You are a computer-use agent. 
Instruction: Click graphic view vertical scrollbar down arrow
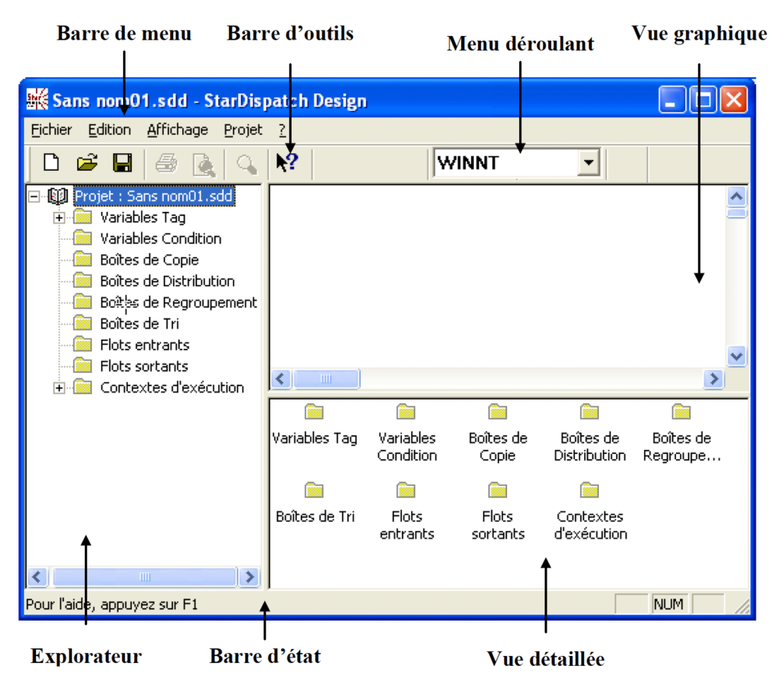pos(737,356)
